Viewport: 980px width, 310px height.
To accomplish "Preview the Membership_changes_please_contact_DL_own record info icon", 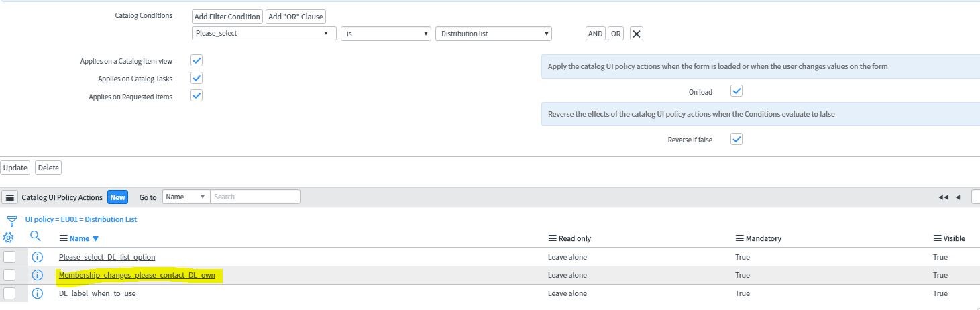I will (x=38, y=275).
